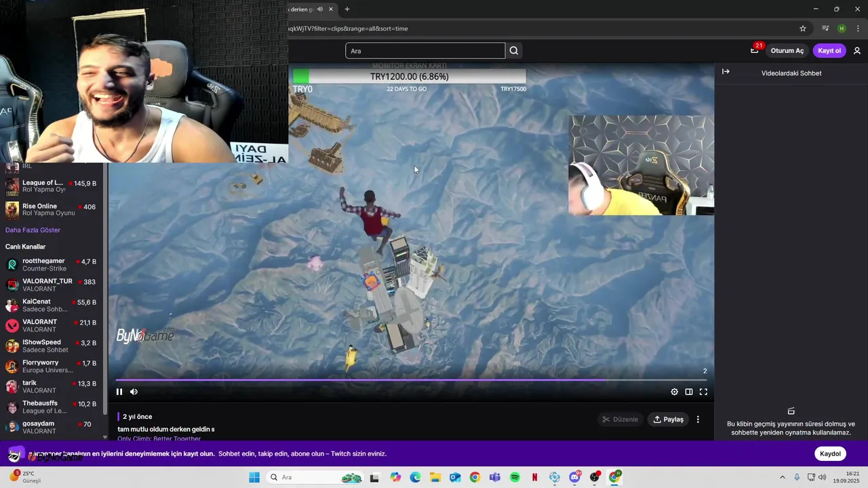Open the video player settings gear
Image resolution: width=868 pixels, height=488 pixels.
coord(674,392)
